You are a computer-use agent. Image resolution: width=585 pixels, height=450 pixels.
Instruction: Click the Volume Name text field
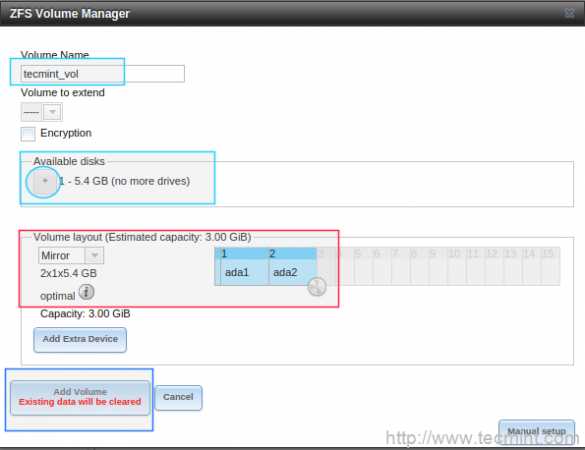(x=103, y=74)
